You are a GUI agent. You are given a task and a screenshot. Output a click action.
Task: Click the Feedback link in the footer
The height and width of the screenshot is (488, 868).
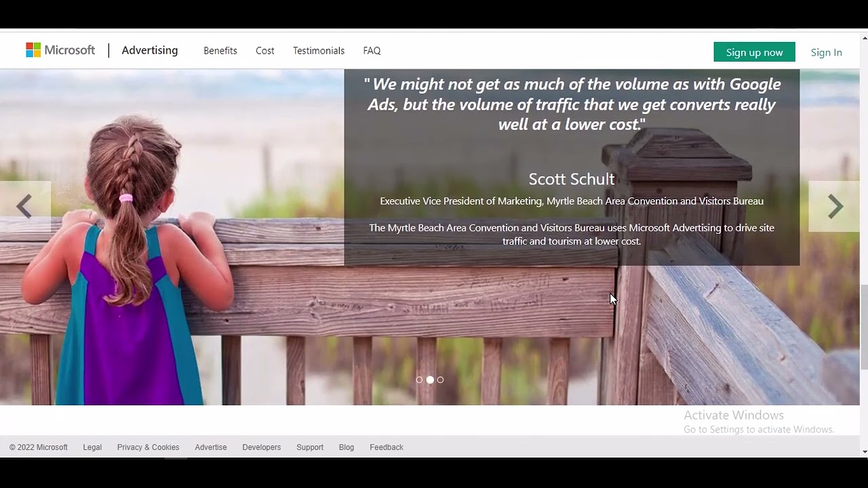[x=387, y=447]
